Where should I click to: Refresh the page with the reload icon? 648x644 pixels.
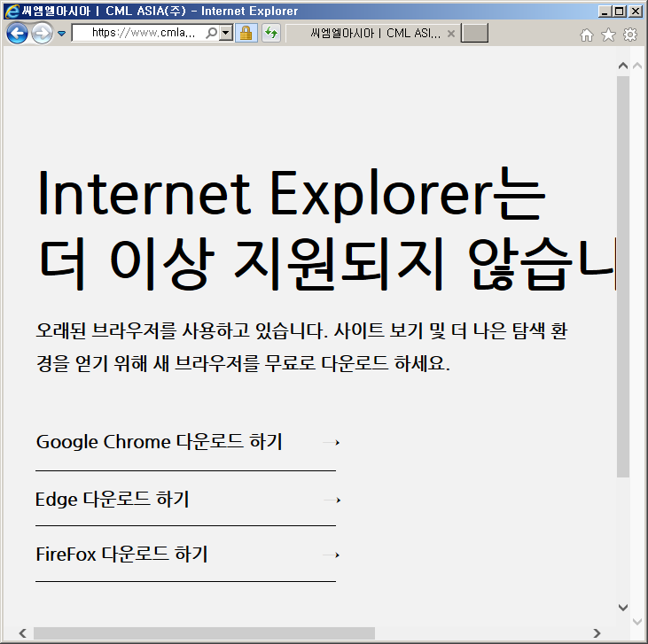pyautogui.click(x=270, y=33)
